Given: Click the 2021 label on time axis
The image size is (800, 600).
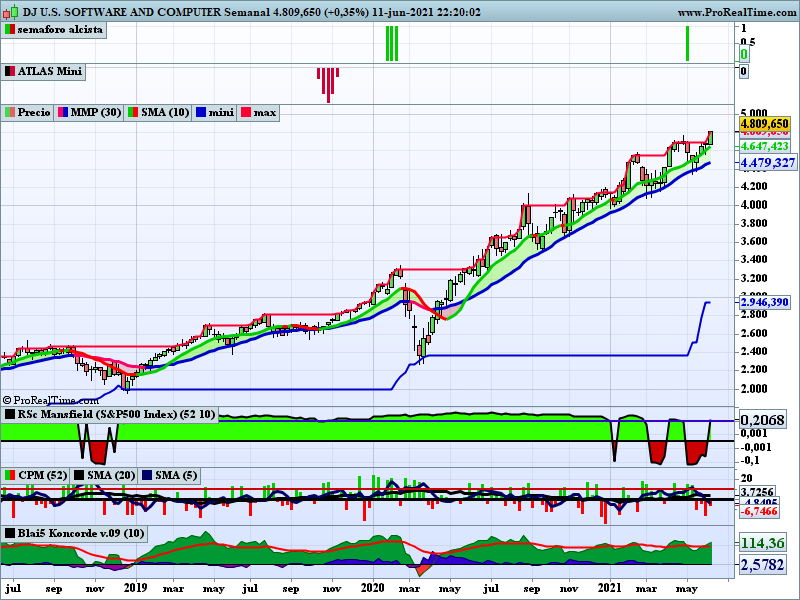Looking at the screenshot, I should (x=610, y=588).
